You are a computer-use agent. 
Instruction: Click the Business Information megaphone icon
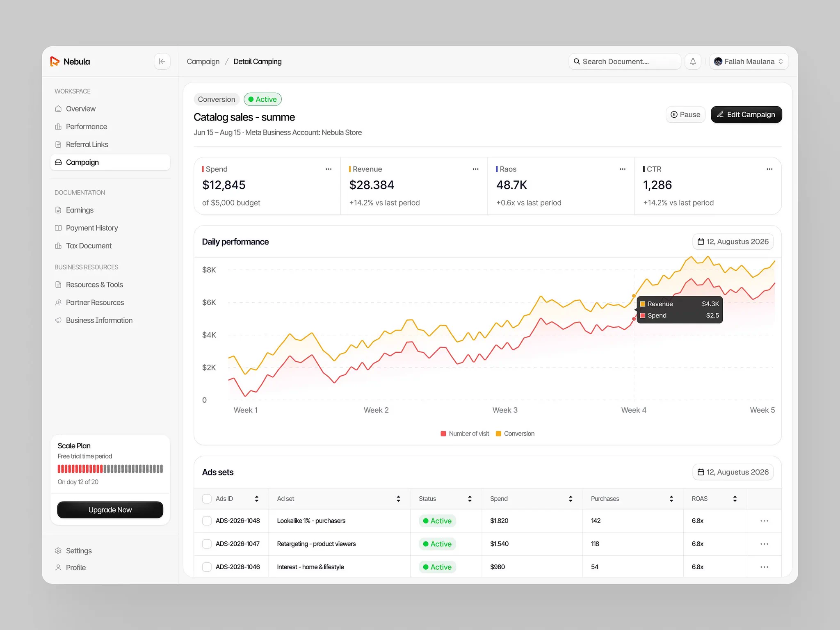click(58, 320)
